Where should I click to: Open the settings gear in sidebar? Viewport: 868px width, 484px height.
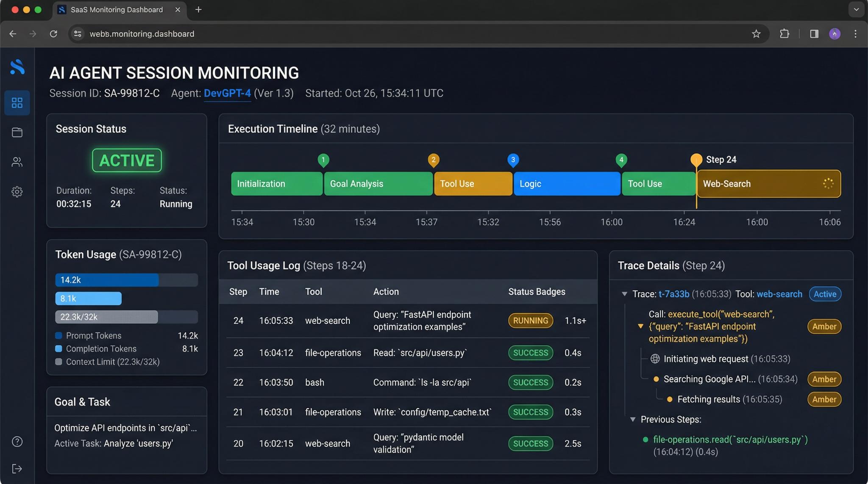(x=17, y=192)
